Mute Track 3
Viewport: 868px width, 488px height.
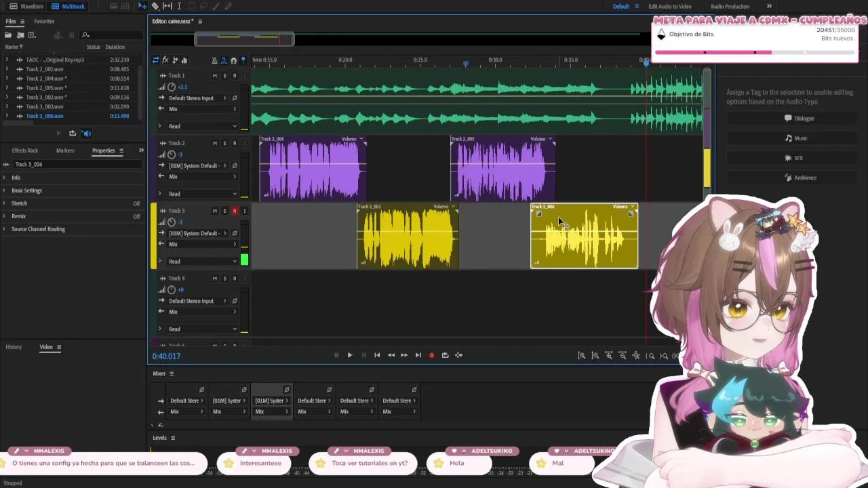tap(215, 211)
